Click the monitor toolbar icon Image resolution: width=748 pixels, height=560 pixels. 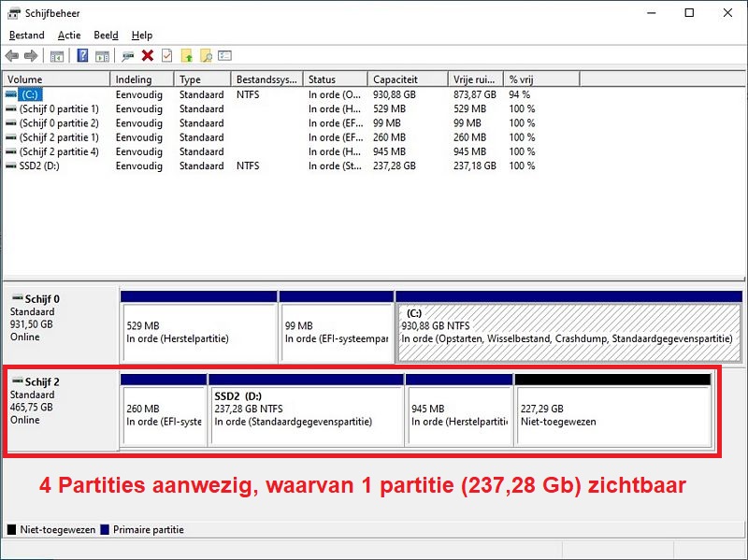pos(126,55)
